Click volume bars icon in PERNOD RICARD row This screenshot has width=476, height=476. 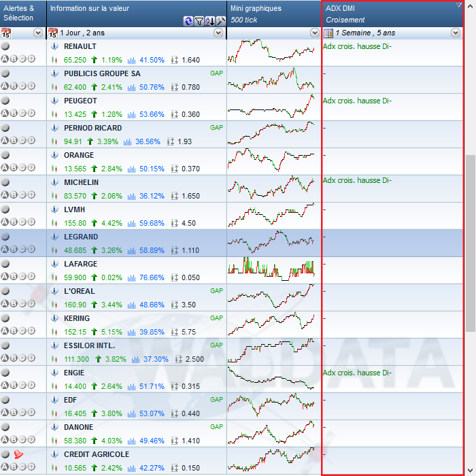pyautogui.click(x=128, y=141)
